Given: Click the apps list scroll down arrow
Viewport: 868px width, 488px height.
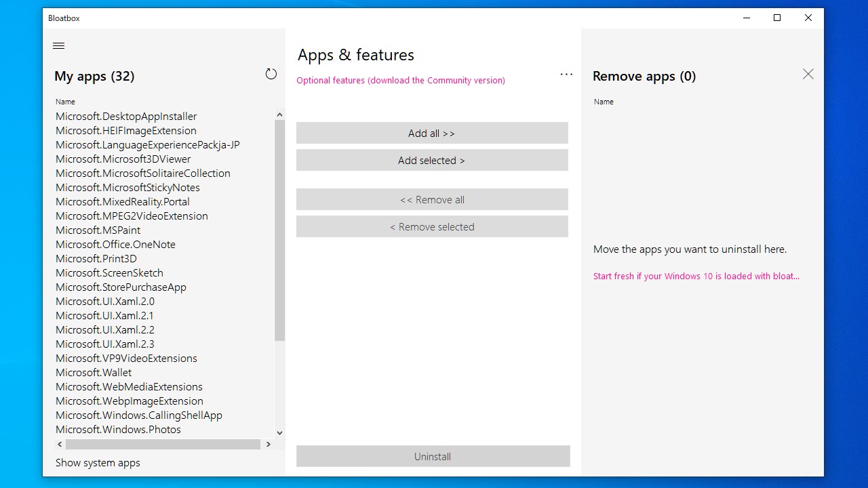Looking at the screenshot, I should [x=279, y=432].
